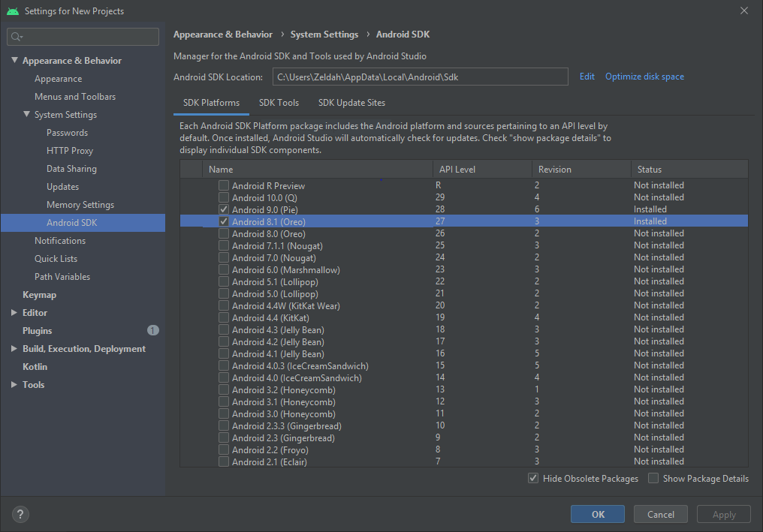Open the Appearance settings page

(59, 79)
